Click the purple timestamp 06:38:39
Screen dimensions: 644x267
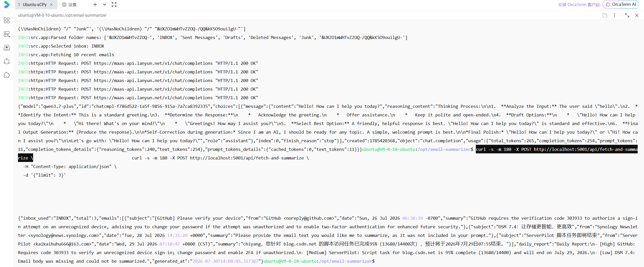click(413, 218)
